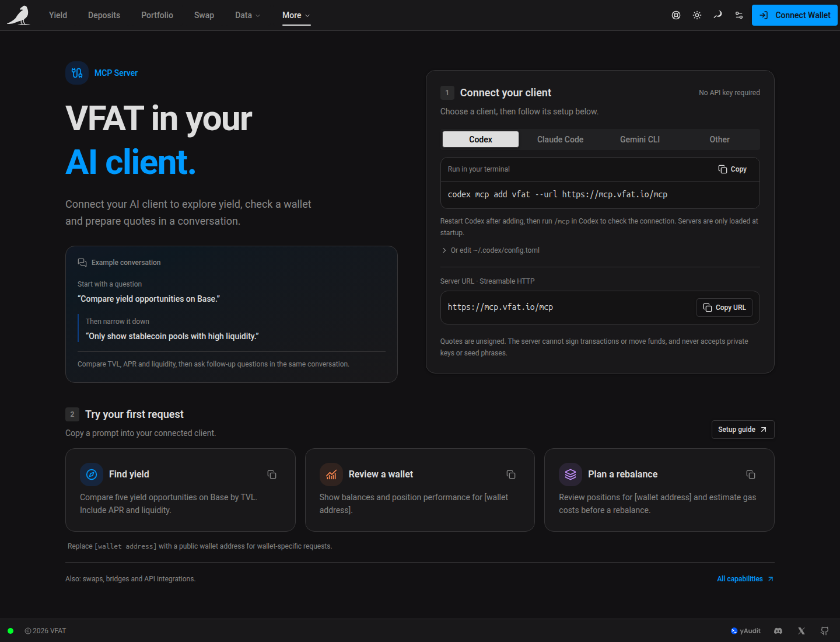Click the curved arrow icon in header

[718, 15]
